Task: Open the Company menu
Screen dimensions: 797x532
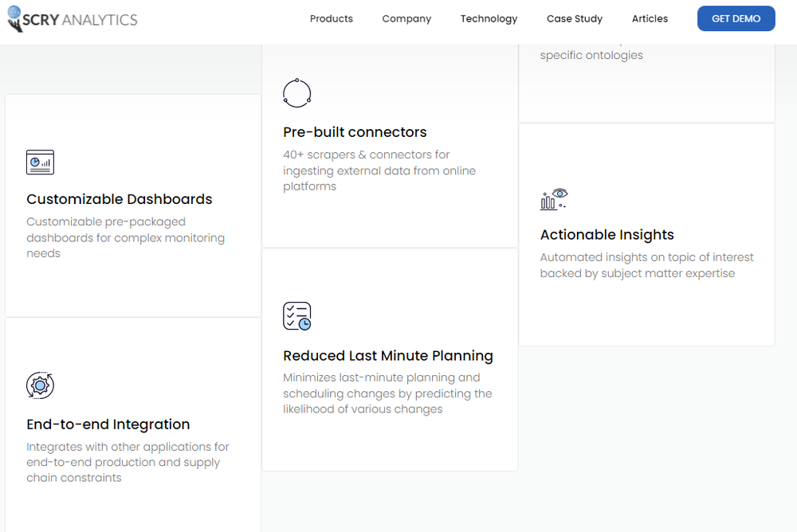Action: (x=406, y=19)
